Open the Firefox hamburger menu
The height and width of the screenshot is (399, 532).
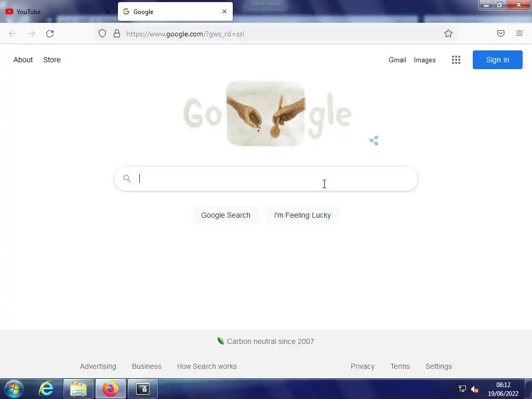click(520, 33)
